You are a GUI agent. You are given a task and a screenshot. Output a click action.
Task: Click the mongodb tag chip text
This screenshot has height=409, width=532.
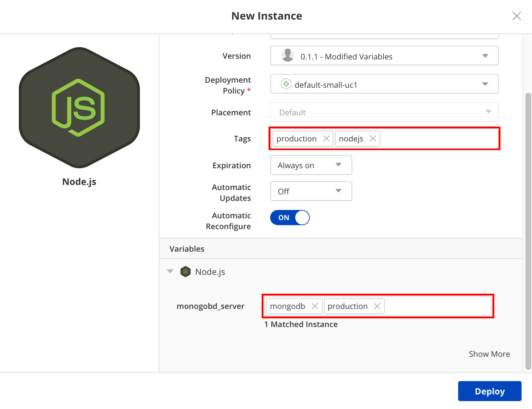288,306
